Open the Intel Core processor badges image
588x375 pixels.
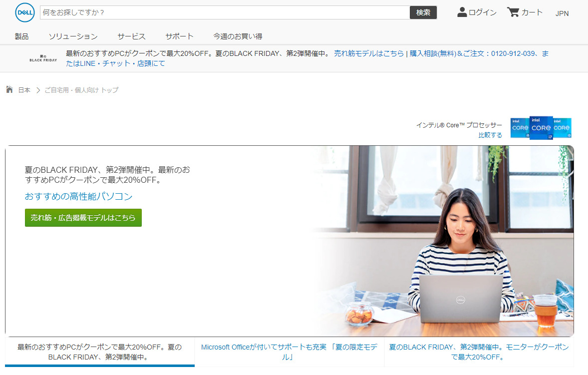541,127
